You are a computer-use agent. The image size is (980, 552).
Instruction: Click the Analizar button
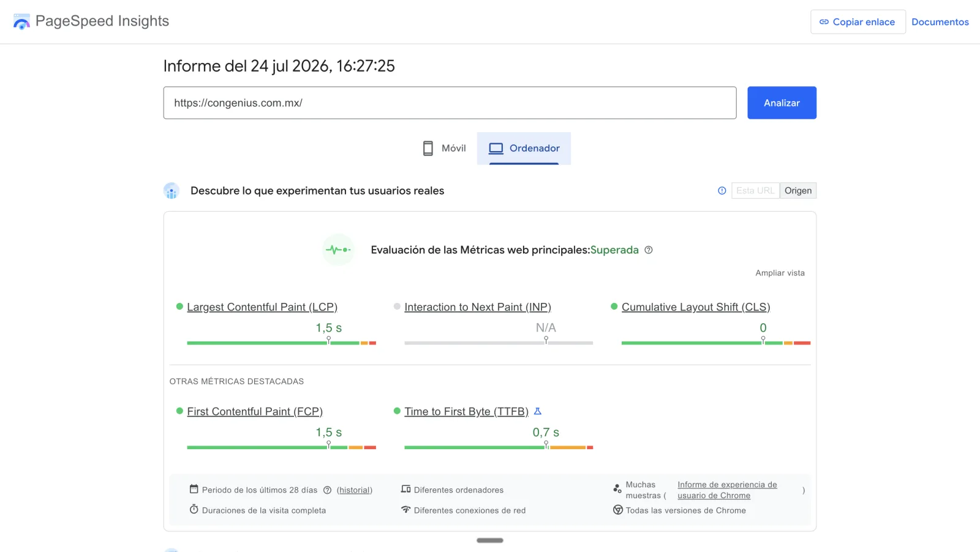(x=782, y=103)
